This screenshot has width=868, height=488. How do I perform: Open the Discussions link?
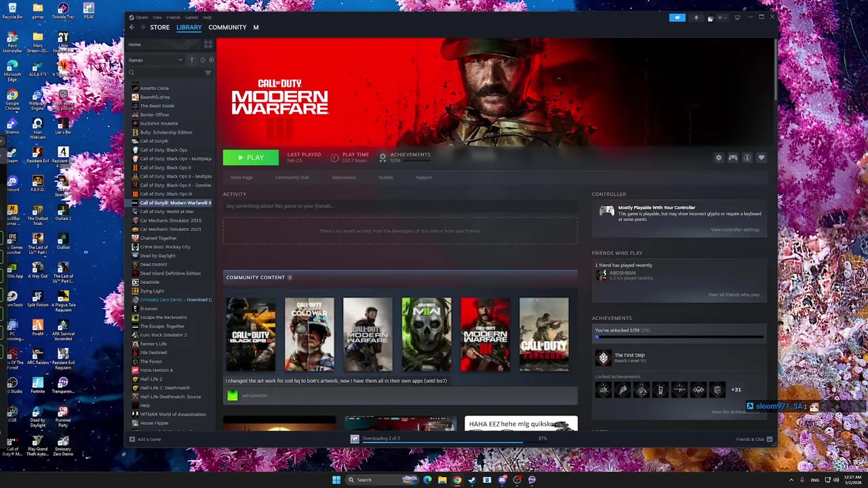[x=344, y=178]
